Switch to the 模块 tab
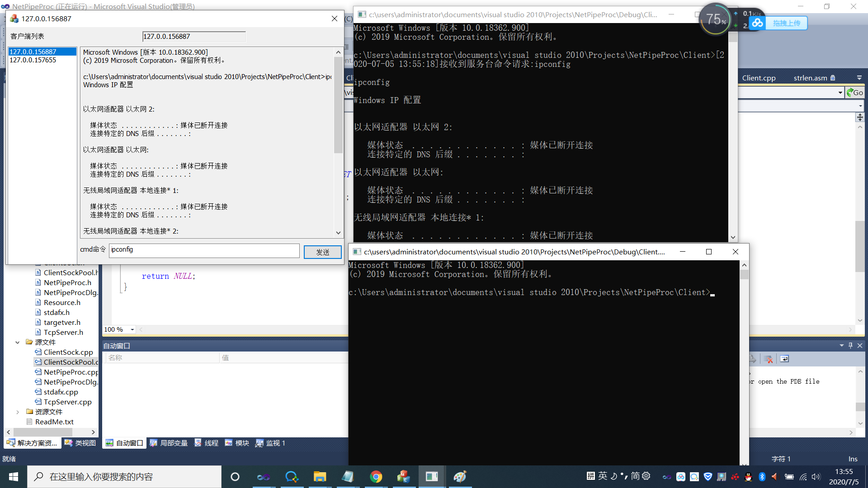 (237, 443)
